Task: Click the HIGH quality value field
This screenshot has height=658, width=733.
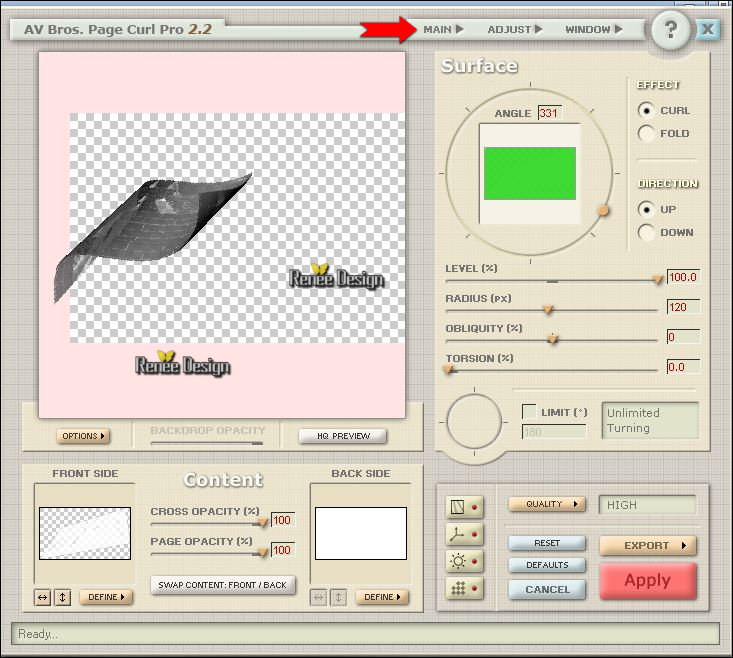Action: (647, 505)
